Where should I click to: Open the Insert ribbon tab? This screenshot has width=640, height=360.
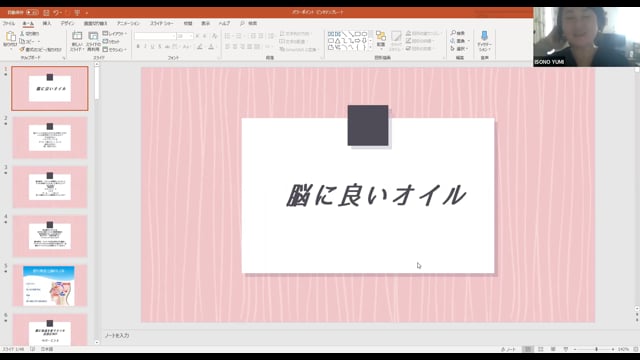pyautogui.click(x=47, y=24)
